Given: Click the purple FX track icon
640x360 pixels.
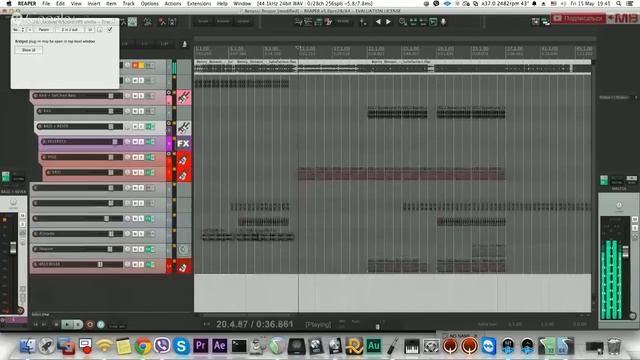Looking at the screenshot, I should [x=184, y=143].
